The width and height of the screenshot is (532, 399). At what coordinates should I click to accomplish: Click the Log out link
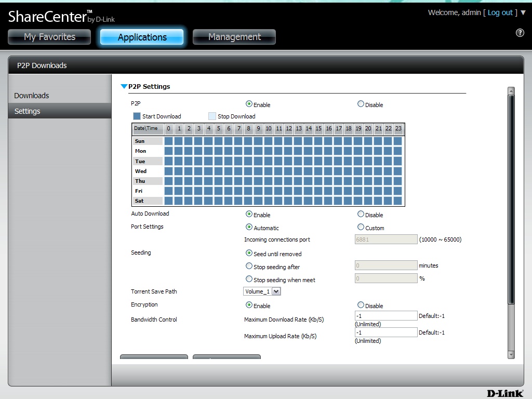click(500, 12)
